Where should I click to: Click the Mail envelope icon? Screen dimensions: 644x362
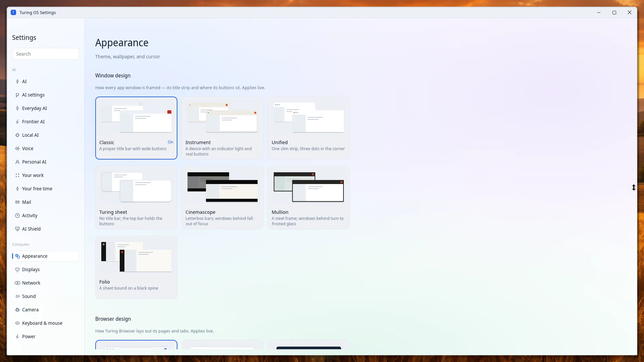[x=17, y=202]
